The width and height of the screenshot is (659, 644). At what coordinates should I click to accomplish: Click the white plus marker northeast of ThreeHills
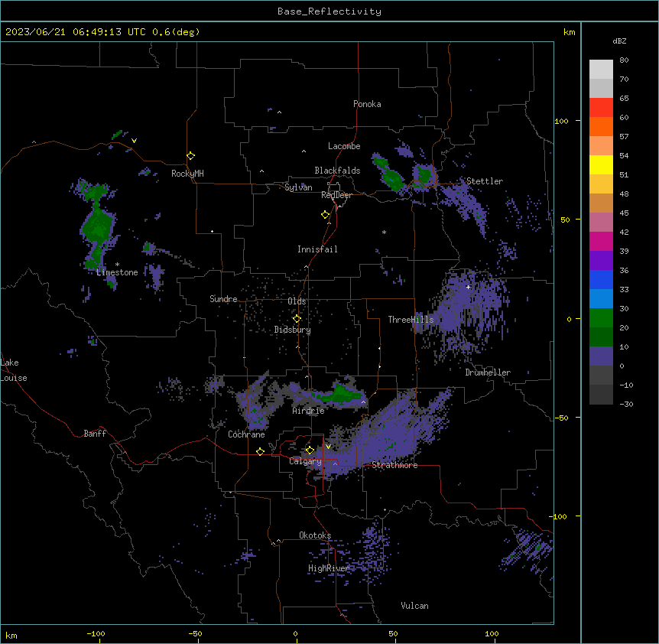(468, 287)
